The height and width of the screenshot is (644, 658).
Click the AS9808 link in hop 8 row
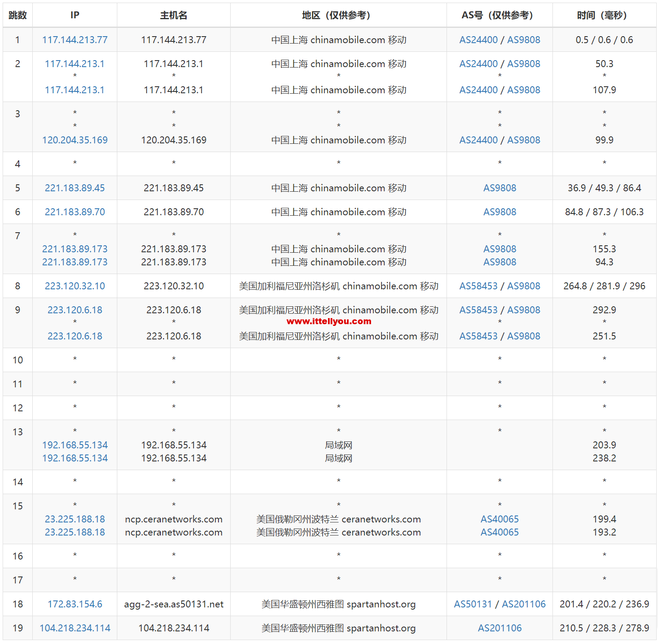pos(524,286)
